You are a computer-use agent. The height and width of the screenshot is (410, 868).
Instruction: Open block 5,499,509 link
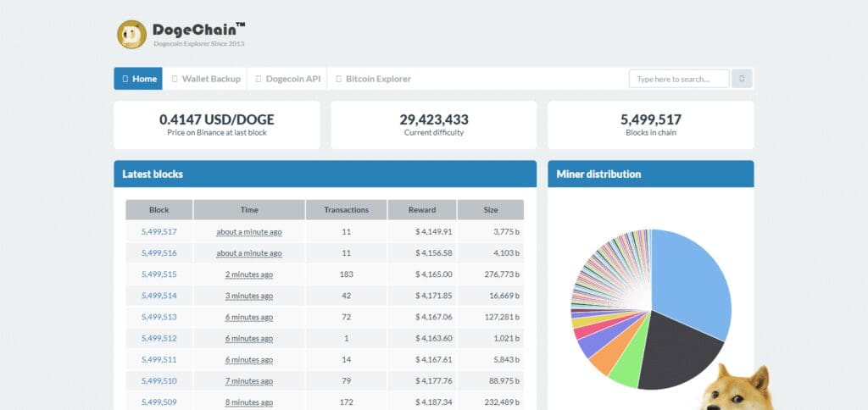click(159, 402)
